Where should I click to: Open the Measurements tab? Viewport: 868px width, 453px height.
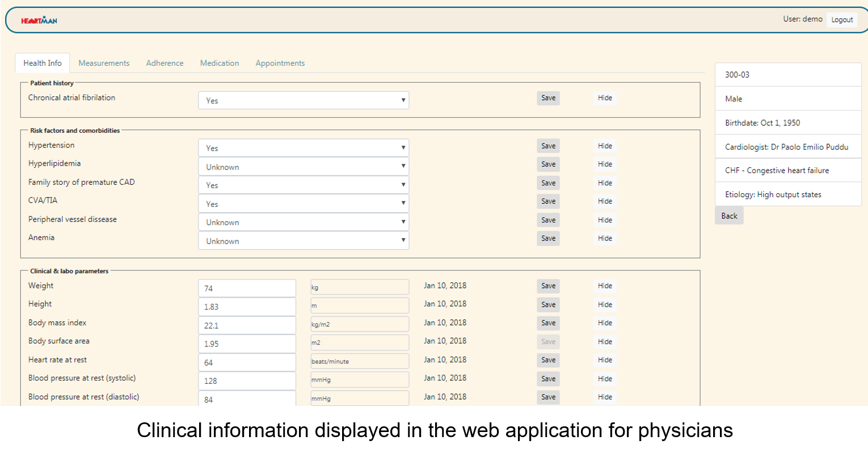[104, 63]
